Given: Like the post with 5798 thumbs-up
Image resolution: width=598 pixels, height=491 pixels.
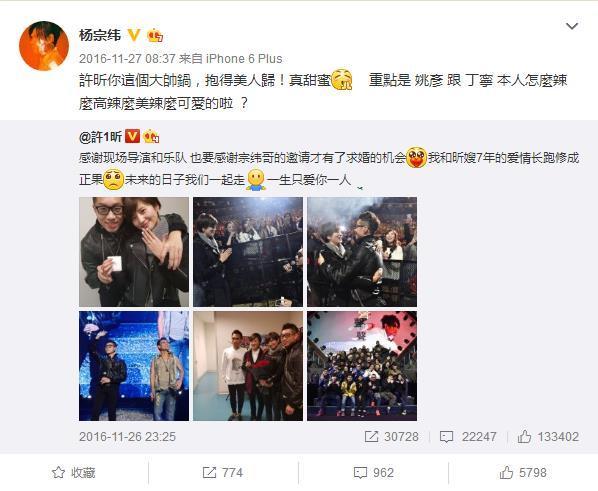Looking at the screenshot, I should pyautogui.click(x=523, y=473).
